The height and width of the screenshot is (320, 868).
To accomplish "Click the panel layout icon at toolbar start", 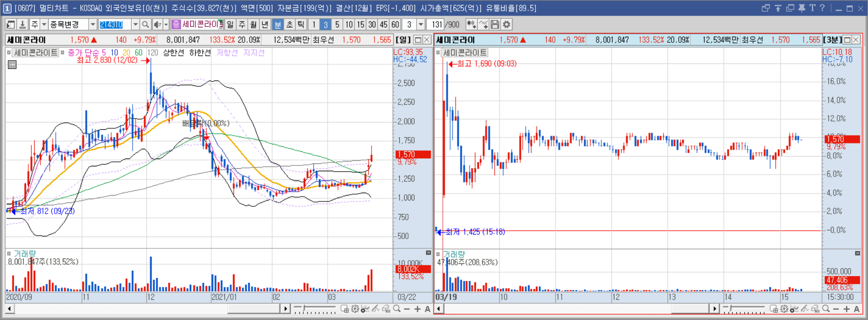I will 11,24.
